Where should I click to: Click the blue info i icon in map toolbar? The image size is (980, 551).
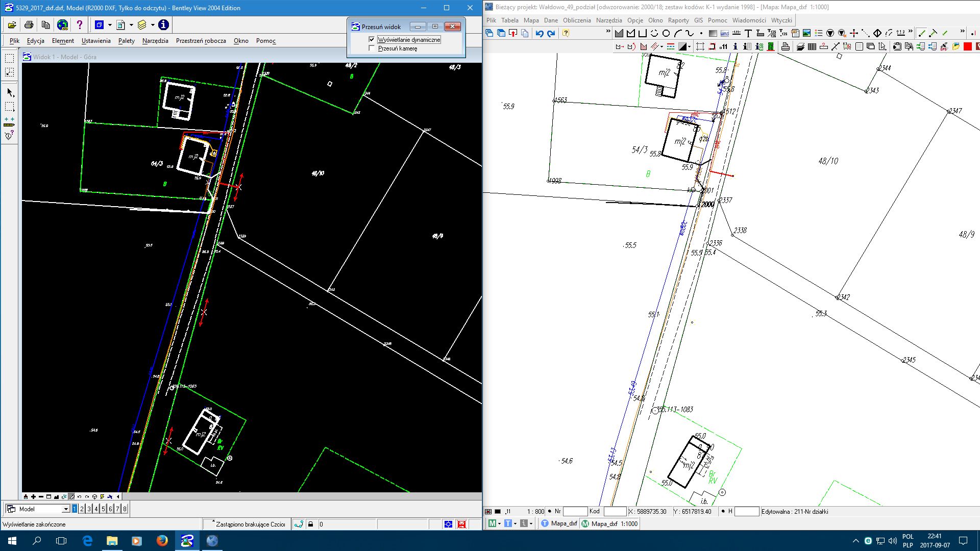735,46
